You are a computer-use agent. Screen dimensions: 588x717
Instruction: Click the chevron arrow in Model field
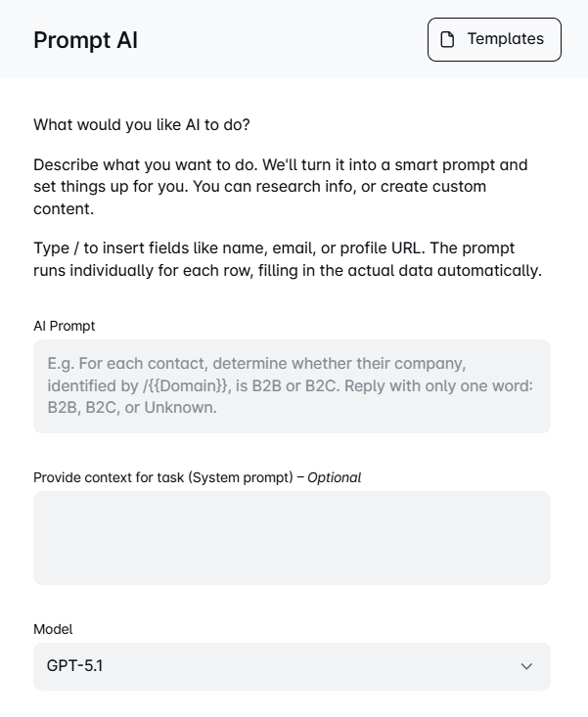point(526,667)
